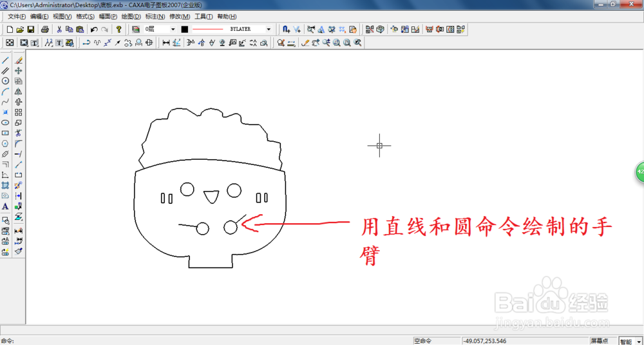Select the Trim scissors tool

tap(19, 133)
